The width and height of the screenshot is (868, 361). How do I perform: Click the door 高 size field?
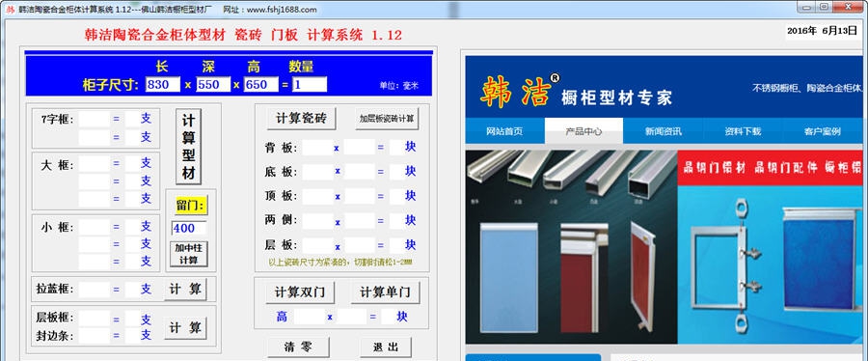[309, 317]
